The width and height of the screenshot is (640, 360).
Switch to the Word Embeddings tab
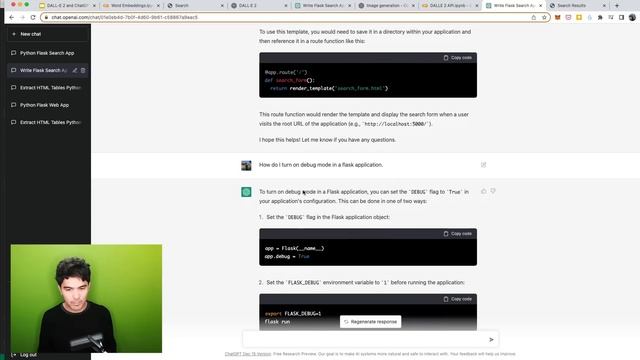[131, 6]
